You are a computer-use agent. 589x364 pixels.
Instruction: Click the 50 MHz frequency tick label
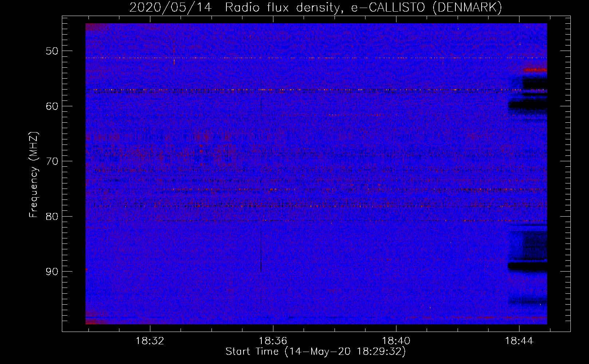tap(52, 51)
